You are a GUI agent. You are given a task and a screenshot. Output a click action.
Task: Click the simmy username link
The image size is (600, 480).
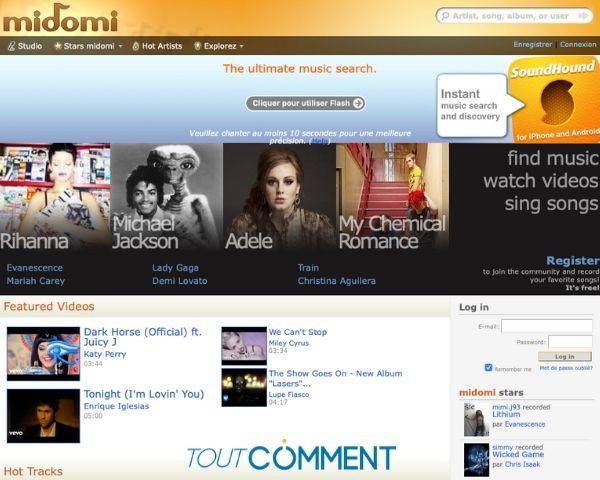click(502, 447)
